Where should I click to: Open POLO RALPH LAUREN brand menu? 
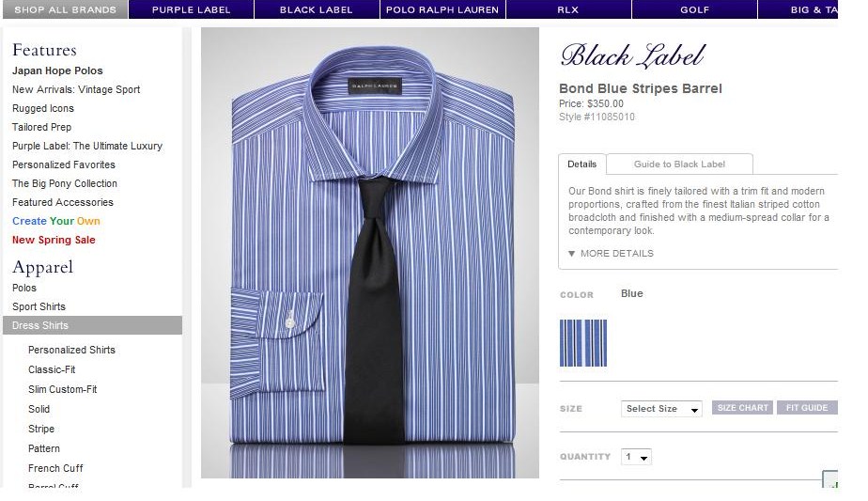pos(442,9)
